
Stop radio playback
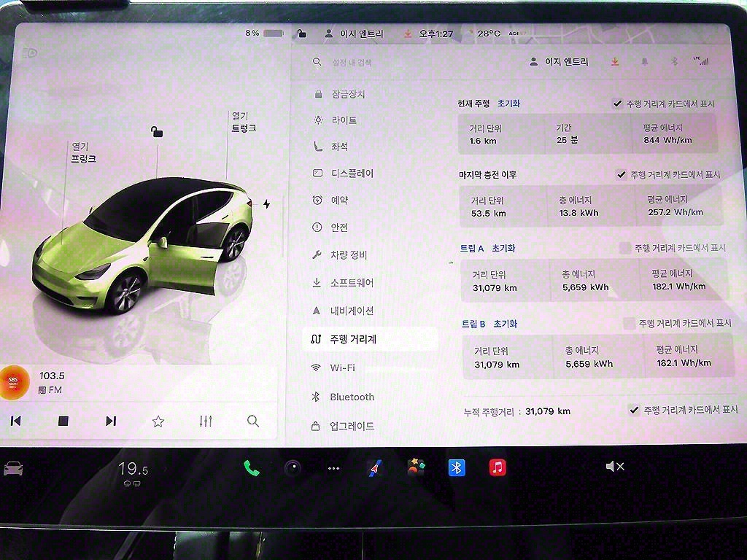pos(63,421)
